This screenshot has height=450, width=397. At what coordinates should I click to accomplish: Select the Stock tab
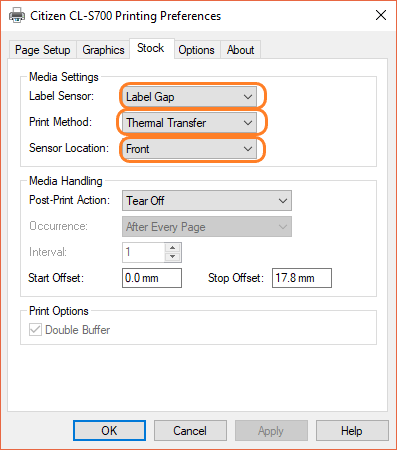pyautogui.click(x=151, y=48)
